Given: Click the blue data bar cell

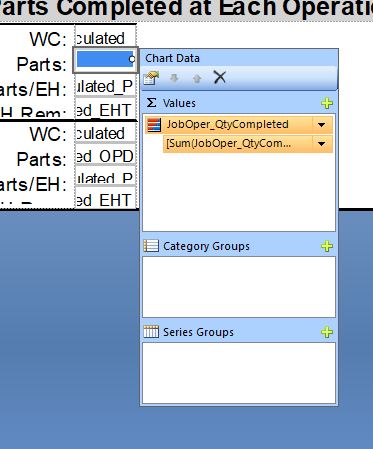Looking at the screenshot, I should click(105, 60).
